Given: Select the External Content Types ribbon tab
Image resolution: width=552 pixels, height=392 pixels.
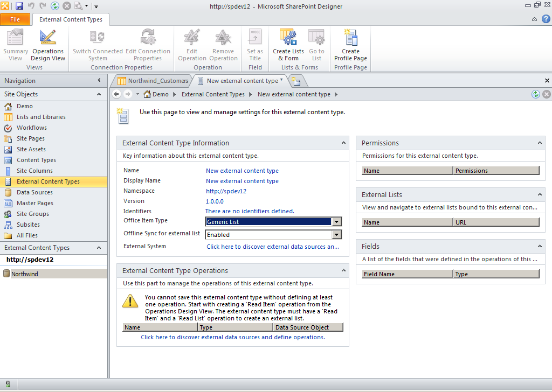Looking at the screenshot, I should (x=71, y=20).
